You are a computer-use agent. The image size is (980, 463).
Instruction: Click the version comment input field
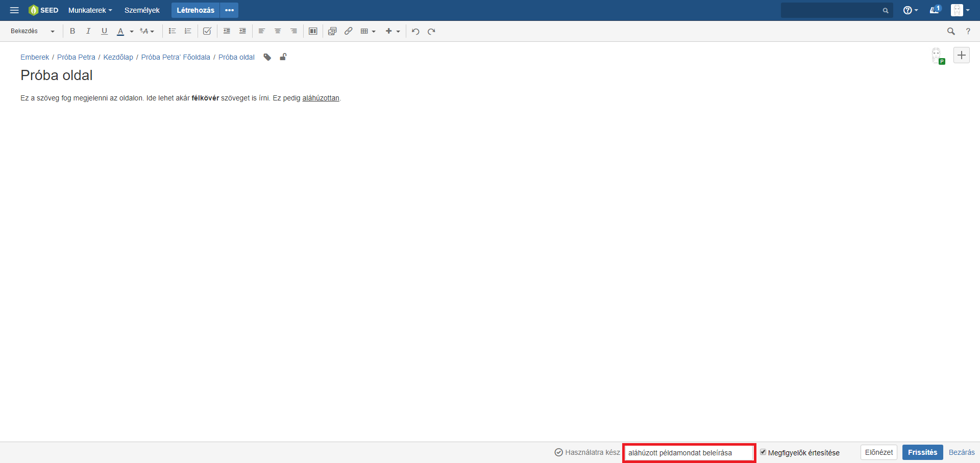(x=689, y=453)
